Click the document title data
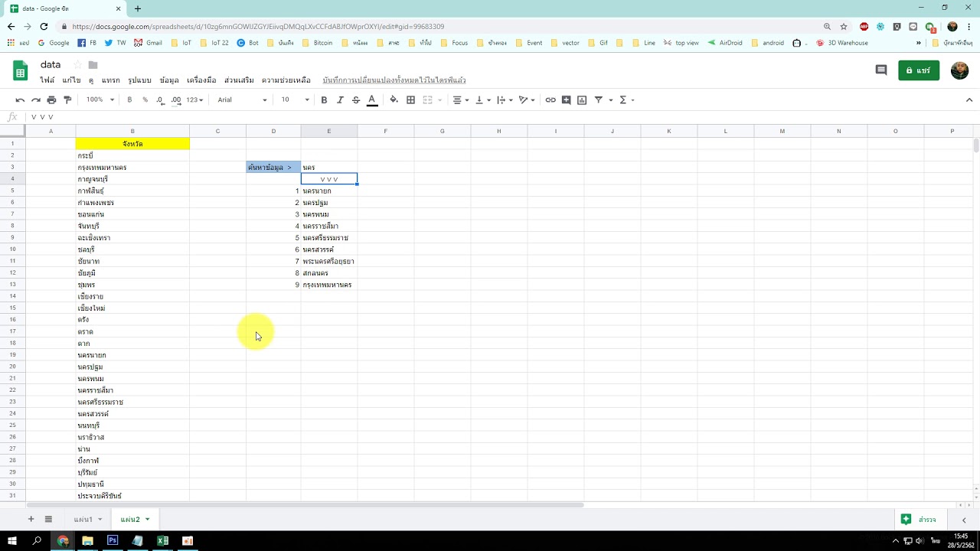Viewport: 980px width, 551px height. tap(51, 65)
